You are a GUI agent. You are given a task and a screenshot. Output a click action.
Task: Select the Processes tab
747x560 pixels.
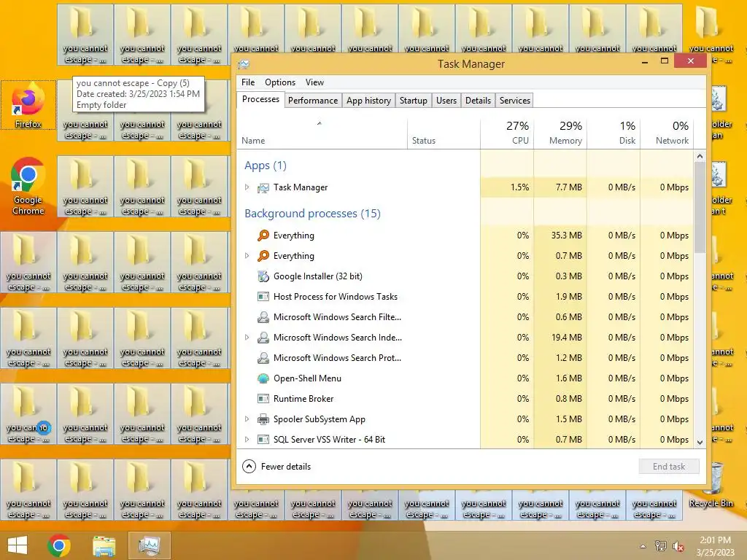[260, 99]
